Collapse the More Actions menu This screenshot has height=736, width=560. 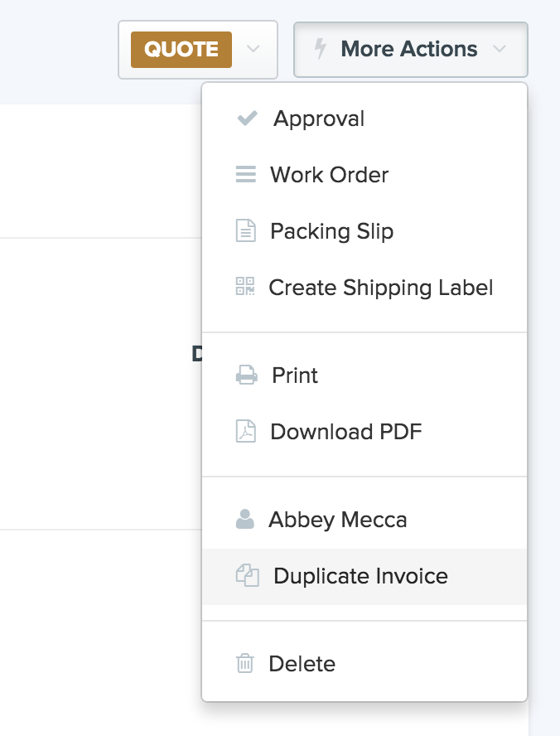tap(410, 49)
